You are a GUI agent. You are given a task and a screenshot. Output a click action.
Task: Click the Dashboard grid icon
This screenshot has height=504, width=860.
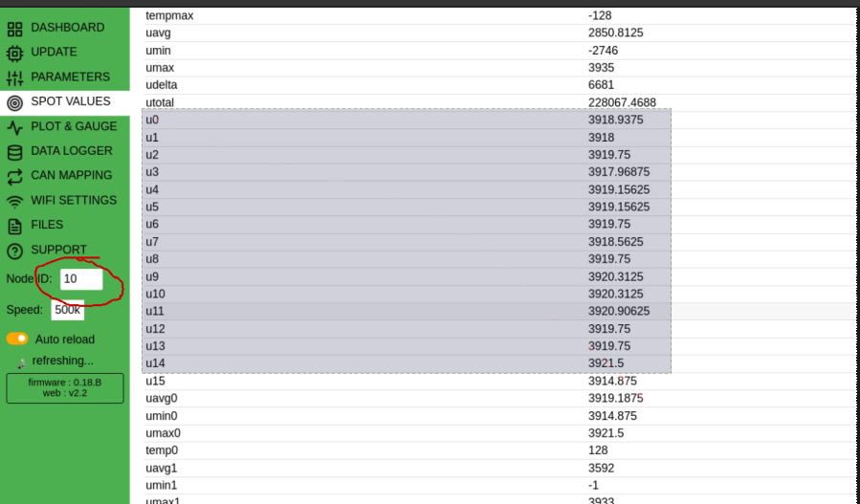(x=14, y=28)
